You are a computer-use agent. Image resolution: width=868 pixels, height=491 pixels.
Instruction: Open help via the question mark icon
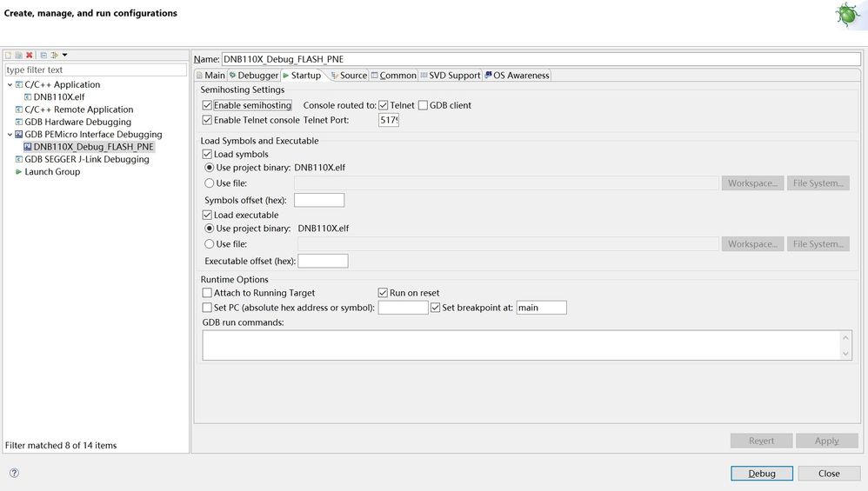pyautogui.click(x=15, y=473)
